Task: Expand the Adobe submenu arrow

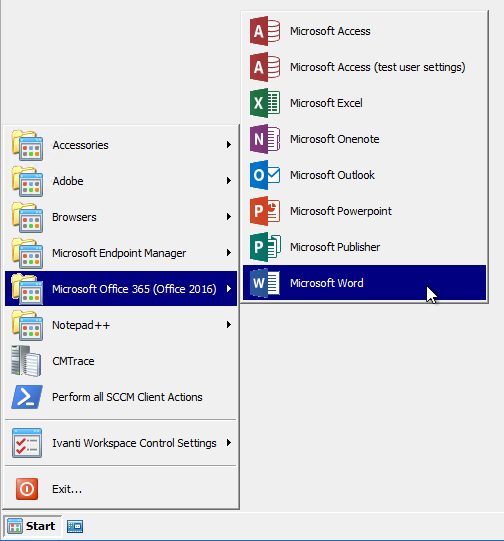Action: tap(229, 180)
